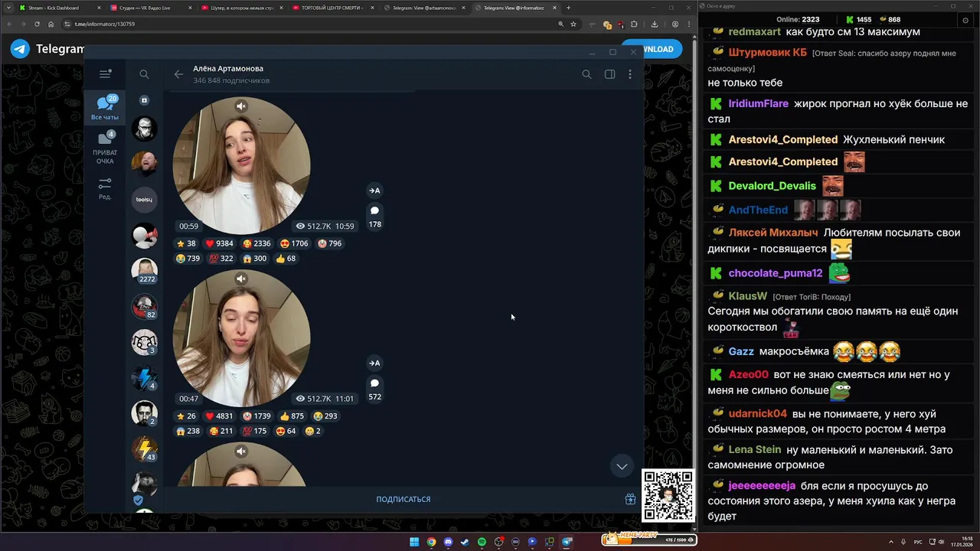This screenshot has height=551, width=980.
Task: Open a new browser tab with plus
Action: (x=568, y=8)
